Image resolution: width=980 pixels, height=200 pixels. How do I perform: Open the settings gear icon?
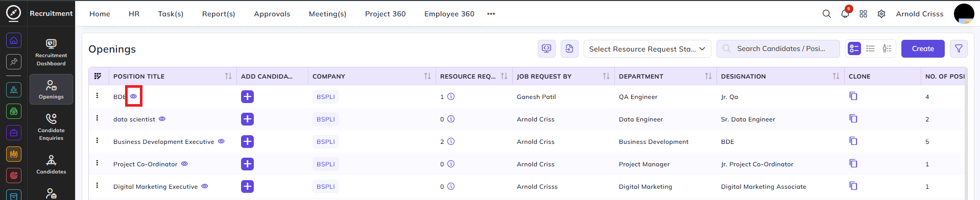(x=881, y=14)
